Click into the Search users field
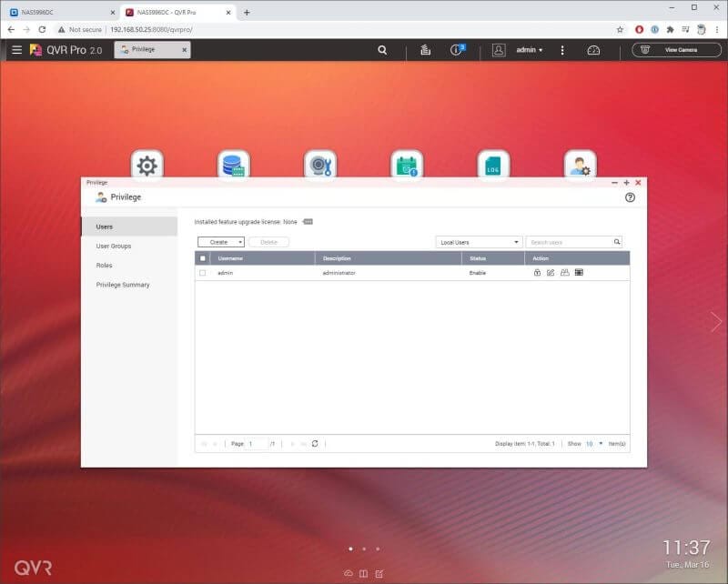 pyautogui.click(x=570, y=242)
